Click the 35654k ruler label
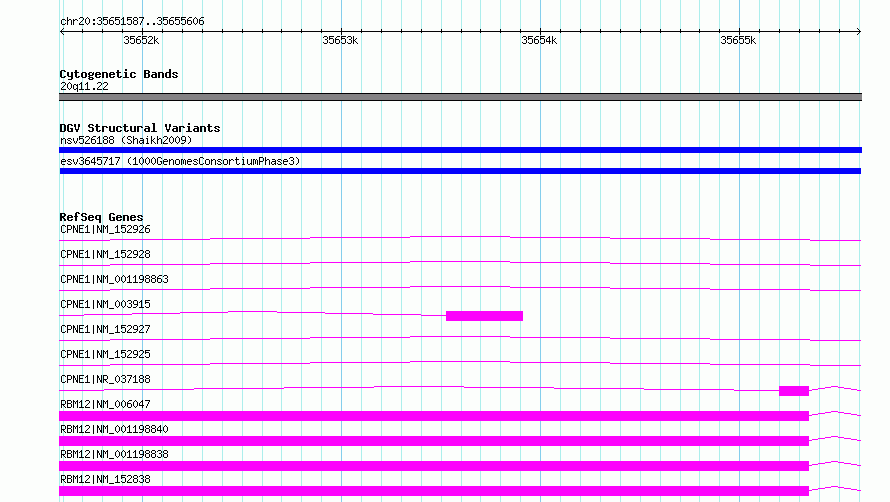Screen dimensions: 890x502 pos(539,40)
